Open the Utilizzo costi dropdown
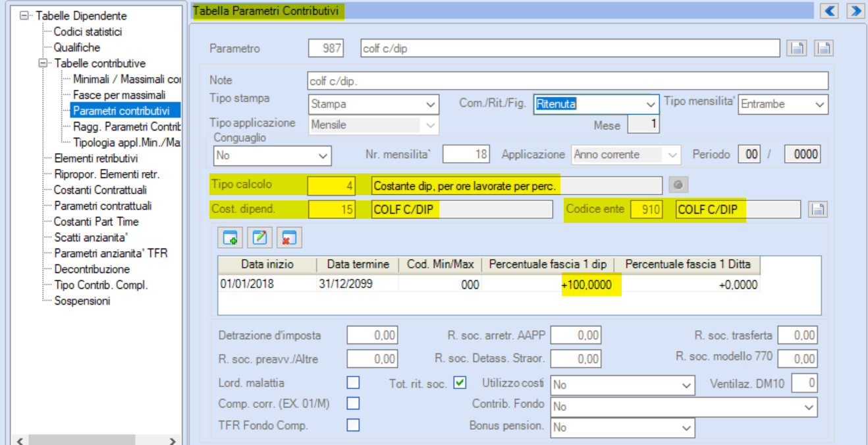This screenshot has height=445, width=868. pyautogui.click(x=687, y=384)
